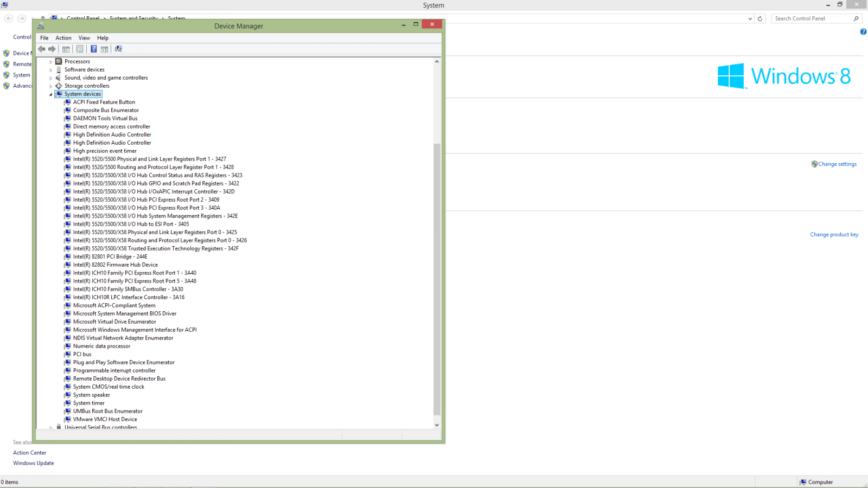868x488 pixels.
Task: Expand the Processors node
Action: coord(51,62)
